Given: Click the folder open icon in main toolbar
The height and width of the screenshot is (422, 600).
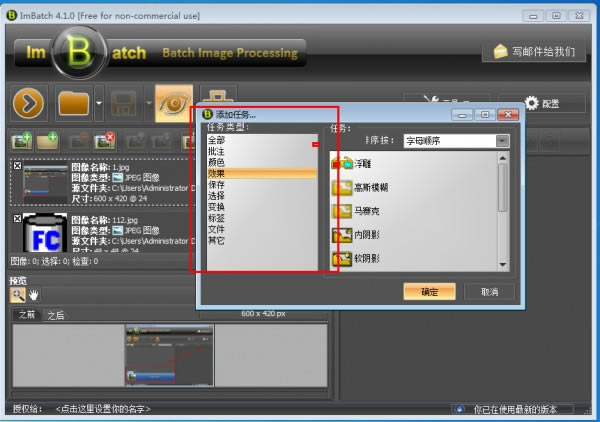Looking at the screenshot, I should coord(73,103).
